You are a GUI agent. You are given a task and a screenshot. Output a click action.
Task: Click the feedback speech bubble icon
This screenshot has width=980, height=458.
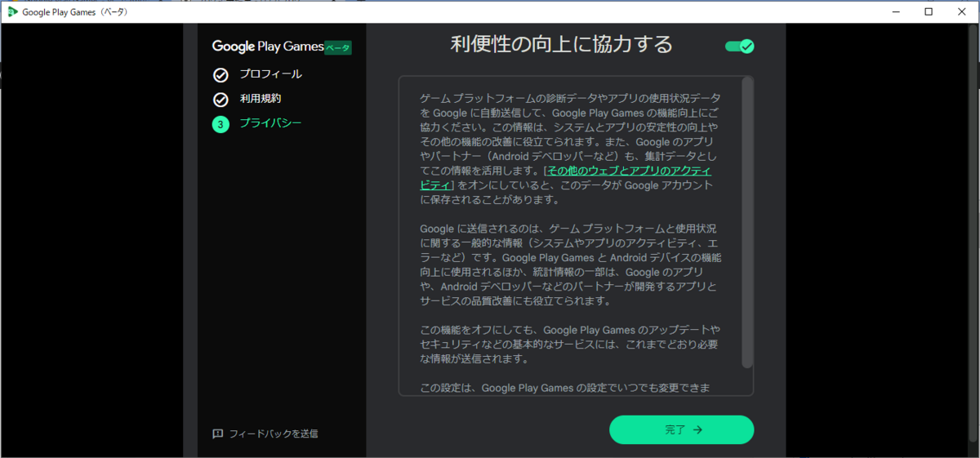point(218,434)
